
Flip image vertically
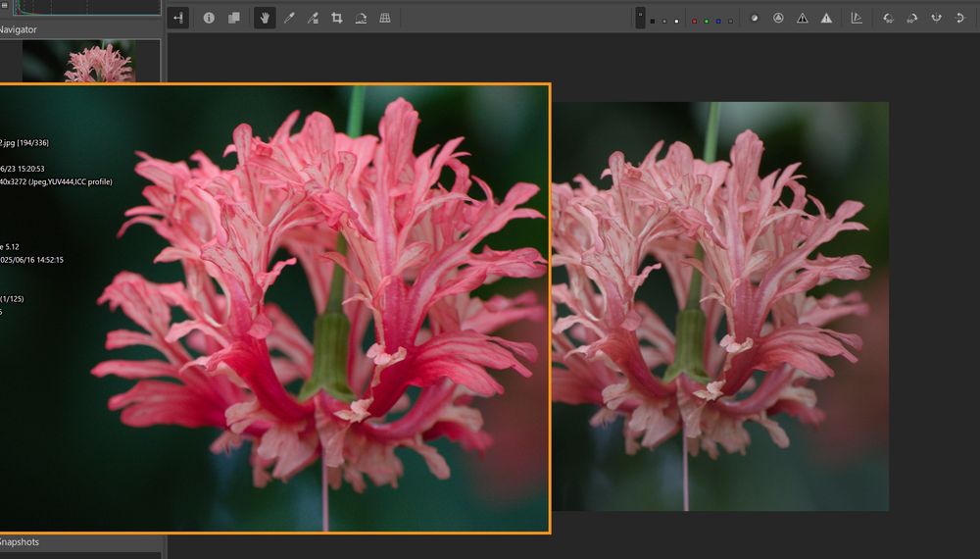[960, 18]
